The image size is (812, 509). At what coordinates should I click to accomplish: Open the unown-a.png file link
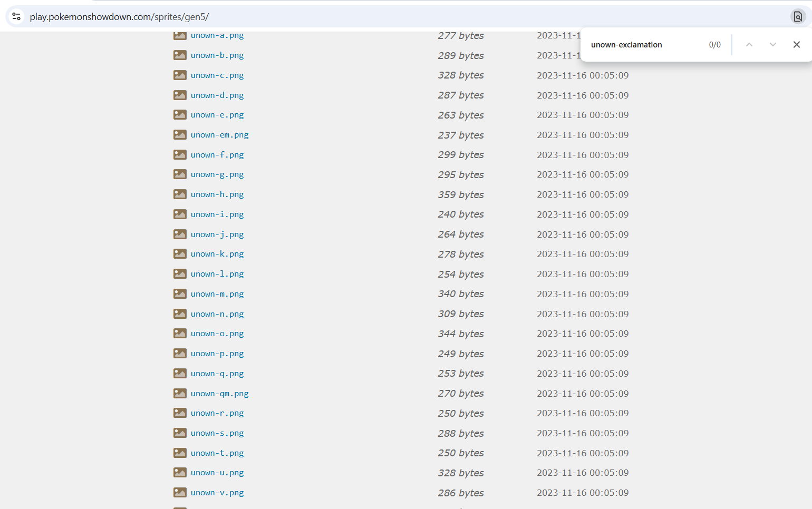coord(217,35)
